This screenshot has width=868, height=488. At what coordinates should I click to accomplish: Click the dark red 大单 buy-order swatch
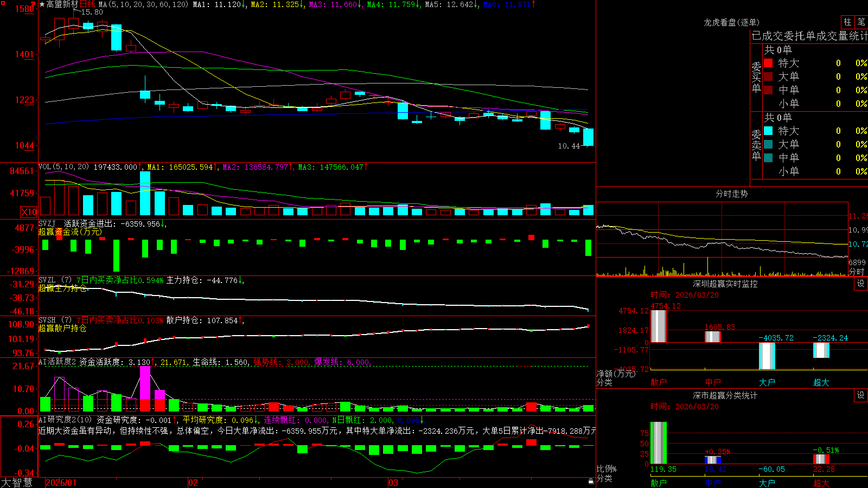768,76
